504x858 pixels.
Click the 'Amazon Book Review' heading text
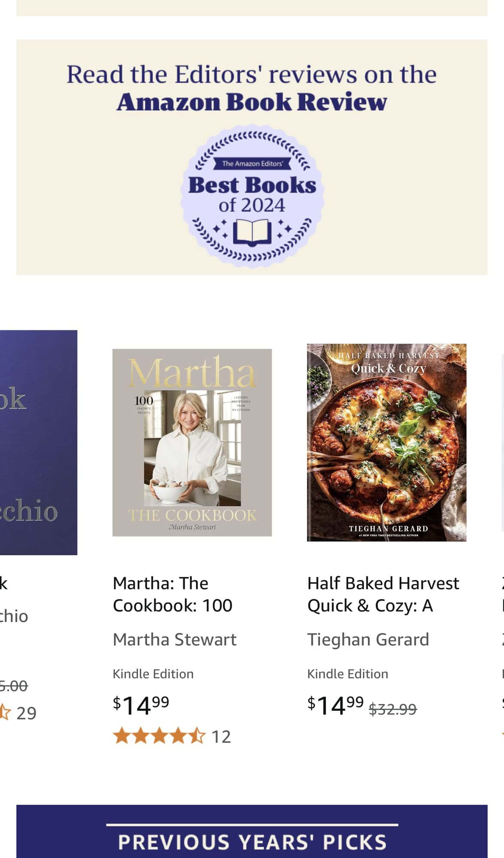[x=252, y=102]
